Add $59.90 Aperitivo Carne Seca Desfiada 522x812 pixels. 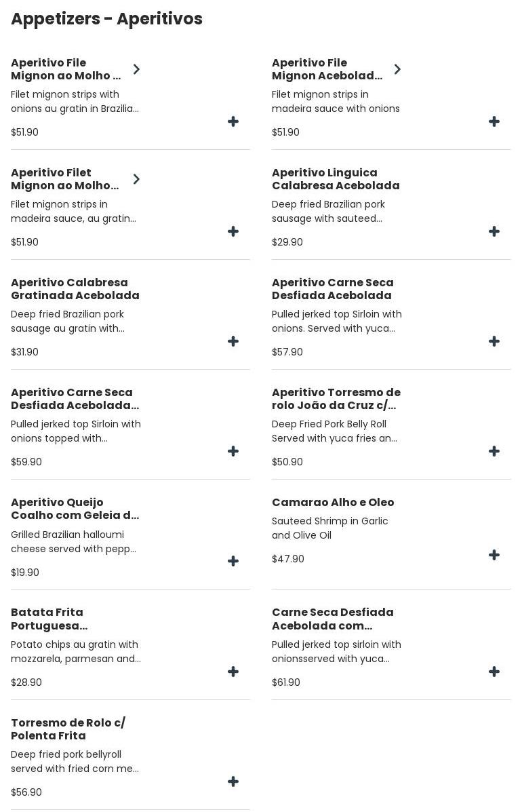click(233, 452)
